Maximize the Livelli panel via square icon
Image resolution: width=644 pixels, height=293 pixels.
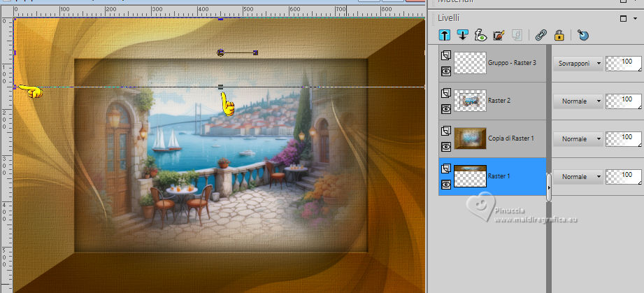[624, 18]
